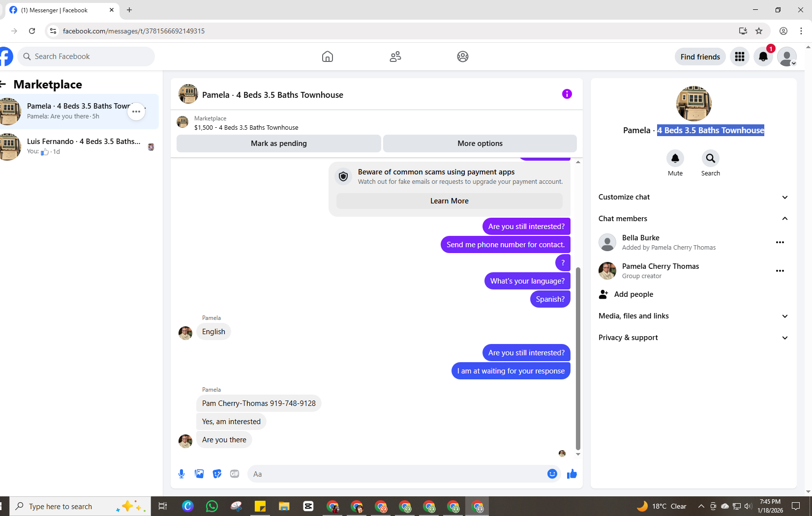Image resolution: width=812 pixels, height=516 pixels.
Task: Click message 'Send me phone number for contact.'
Action: (x=505, y=245)
